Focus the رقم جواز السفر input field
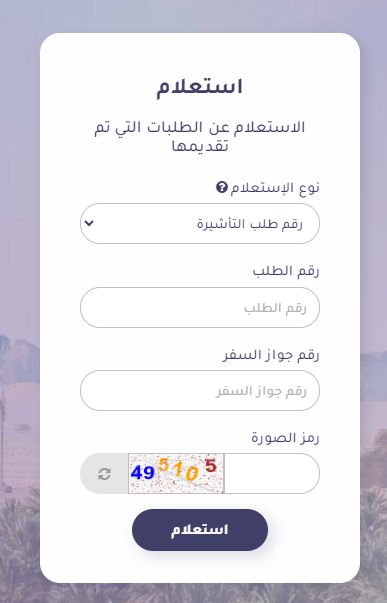387x603 pixels. [200, 390]
